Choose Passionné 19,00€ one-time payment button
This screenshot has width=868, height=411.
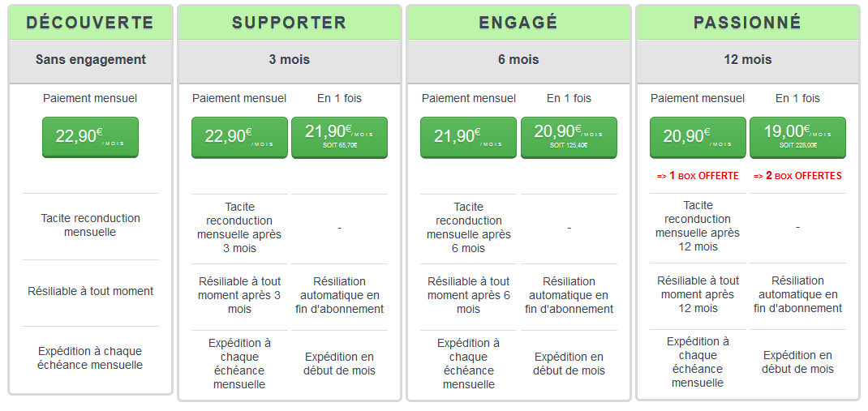coord(797,137)
